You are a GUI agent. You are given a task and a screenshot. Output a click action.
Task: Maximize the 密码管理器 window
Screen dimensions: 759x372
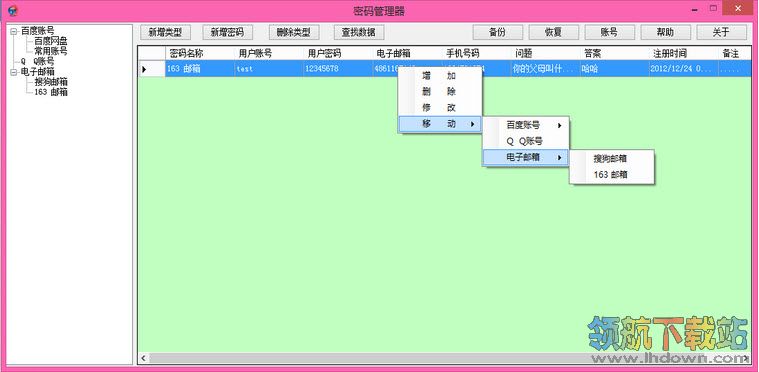coord(713,8)
